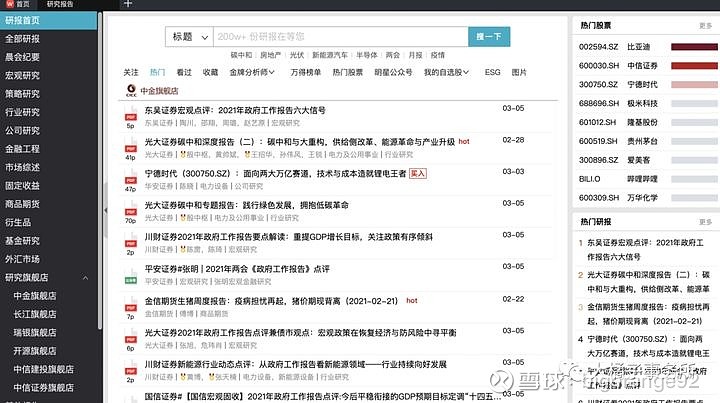Open the 明星公众号 tab
This screenshot has height=403, width=720.
click(393, 72)
